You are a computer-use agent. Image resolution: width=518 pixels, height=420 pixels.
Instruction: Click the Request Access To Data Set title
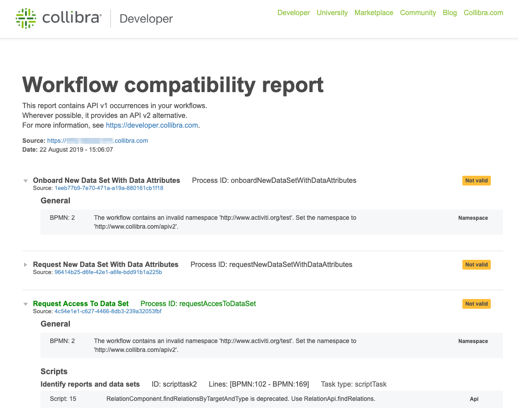(81, 304)
